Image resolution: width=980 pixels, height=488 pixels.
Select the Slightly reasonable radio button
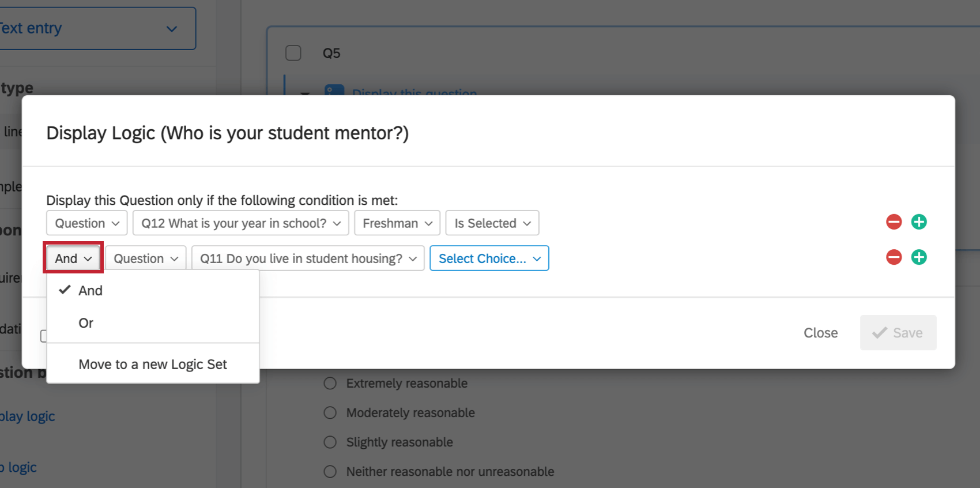[330, 442]
